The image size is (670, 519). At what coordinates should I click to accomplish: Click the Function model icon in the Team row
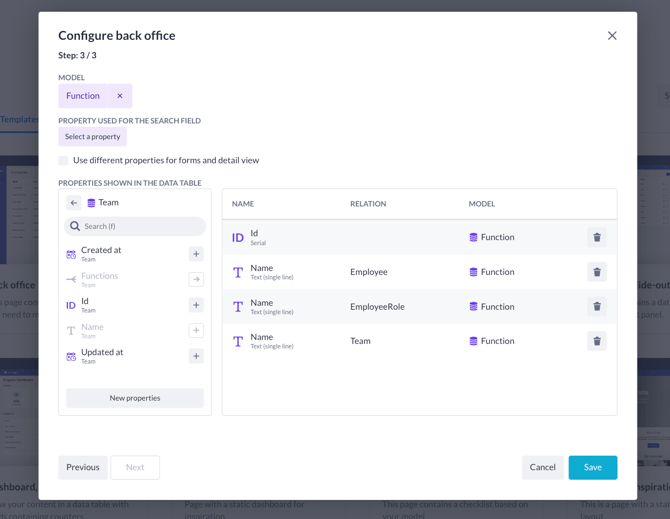click(473, 341)
